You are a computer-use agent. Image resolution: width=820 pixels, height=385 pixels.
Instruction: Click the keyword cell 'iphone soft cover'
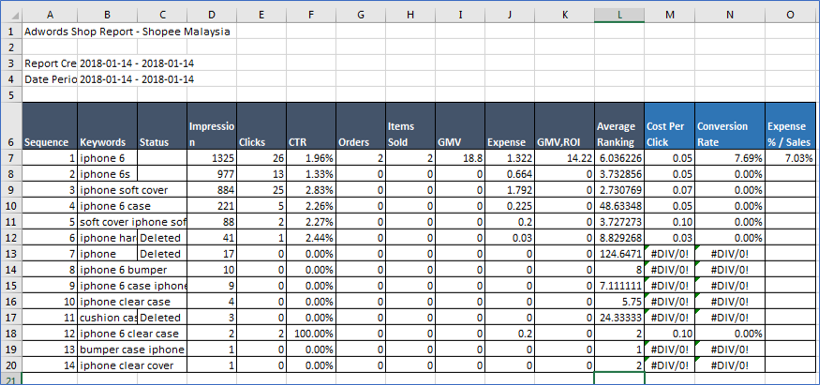(x=107, y=190)
